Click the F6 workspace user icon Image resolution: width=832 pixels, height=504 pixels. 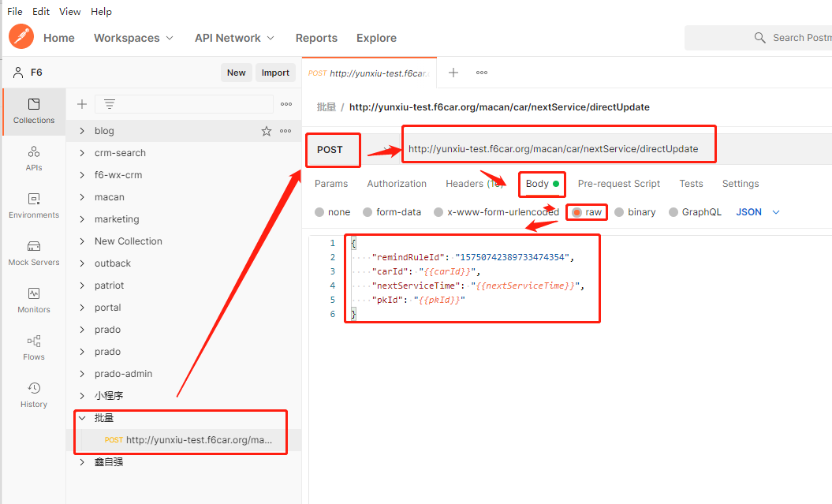click(x=18, y=73)
